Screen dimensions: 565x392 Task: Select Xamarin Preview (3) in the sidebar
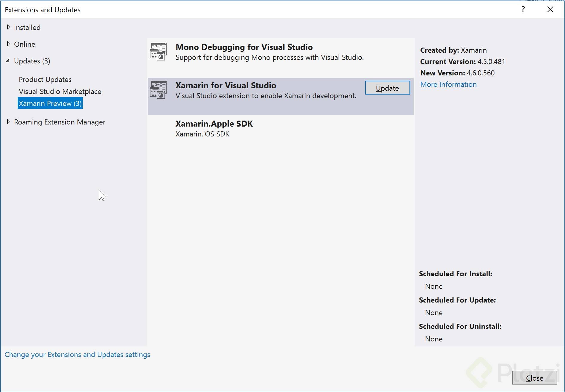tap(50, 103)
